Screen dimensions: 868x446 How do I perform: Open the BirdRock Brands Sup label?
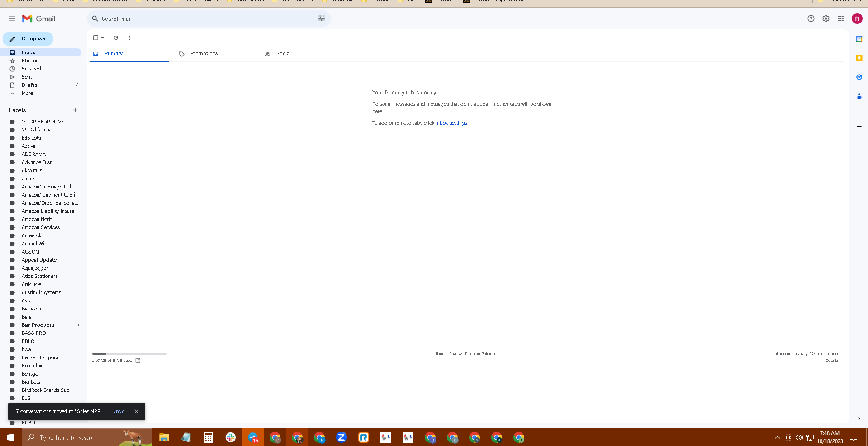click(x=45, y=390)
